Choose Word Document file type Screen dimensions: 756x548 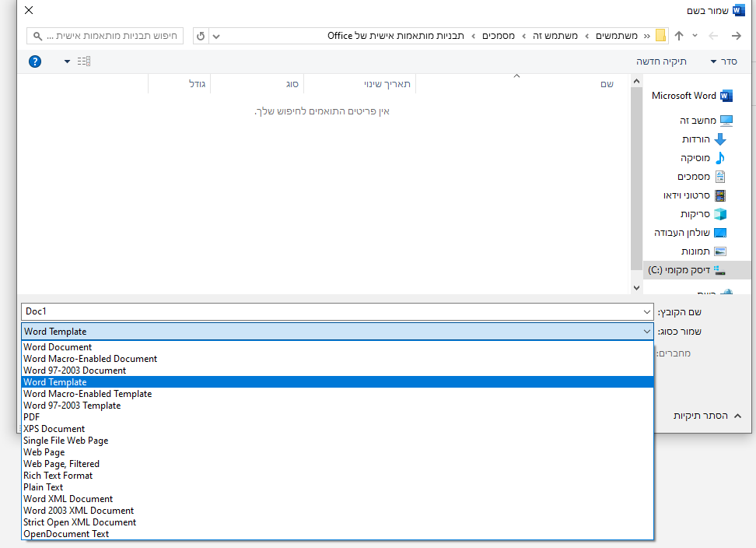338,347
